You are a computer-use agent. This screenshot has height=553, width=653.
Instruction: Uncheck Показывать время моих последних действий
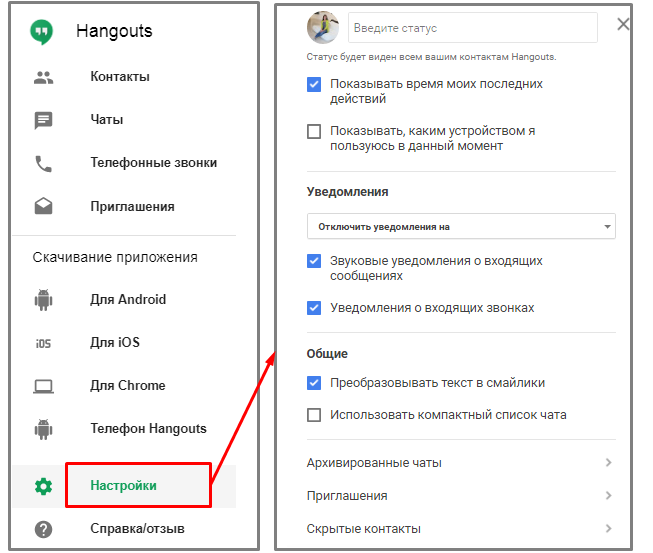314,85
